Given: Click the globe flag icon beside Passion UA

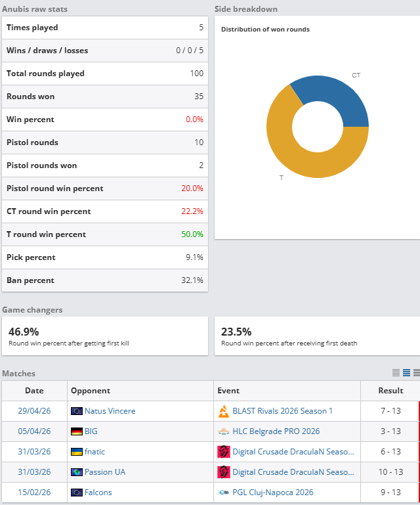Looking at the screenshot, I should coord(77,472).
